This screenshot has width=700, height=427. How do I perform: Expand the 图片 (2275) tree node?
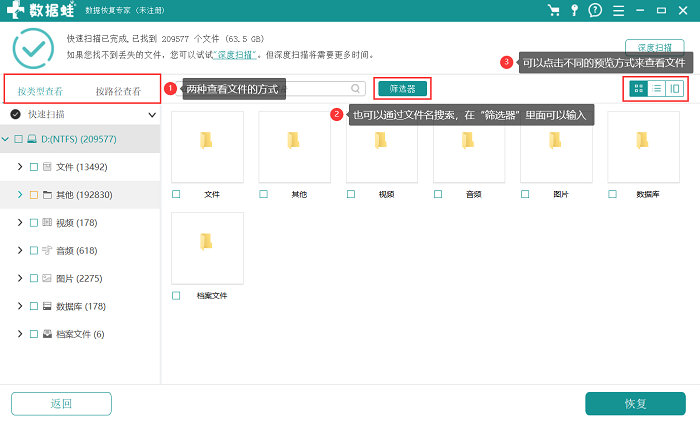(x=20, y=278)
